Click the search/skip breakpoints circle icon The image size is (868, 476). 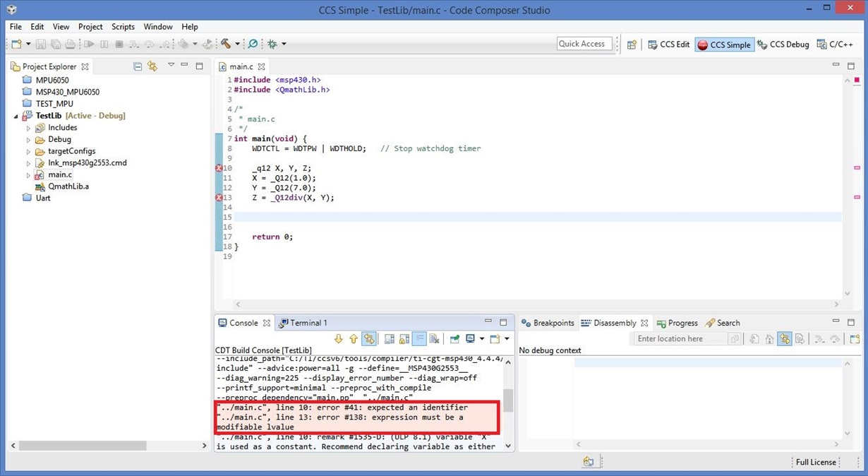point(253,44)
